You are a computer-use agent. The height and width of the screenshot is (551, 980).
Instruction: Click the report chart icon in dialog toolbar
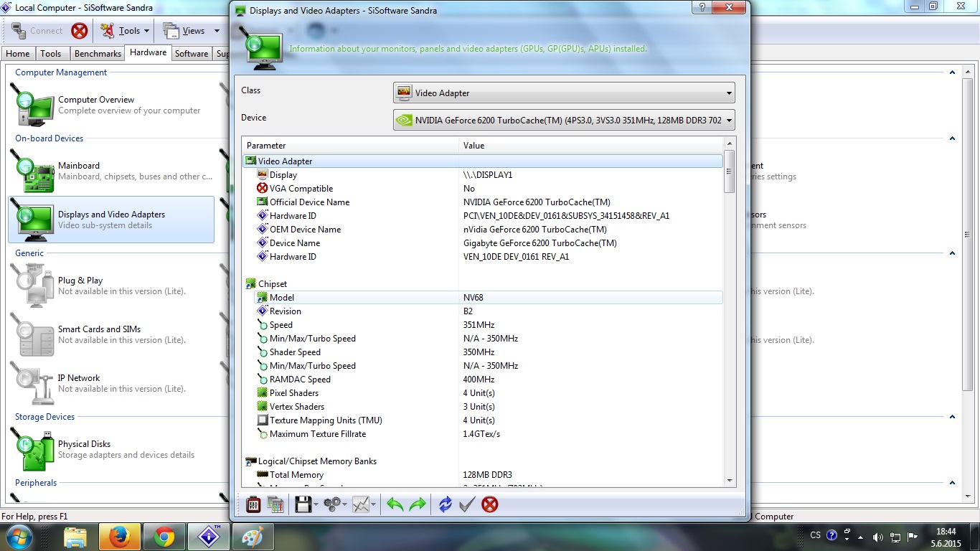[275, 504]
